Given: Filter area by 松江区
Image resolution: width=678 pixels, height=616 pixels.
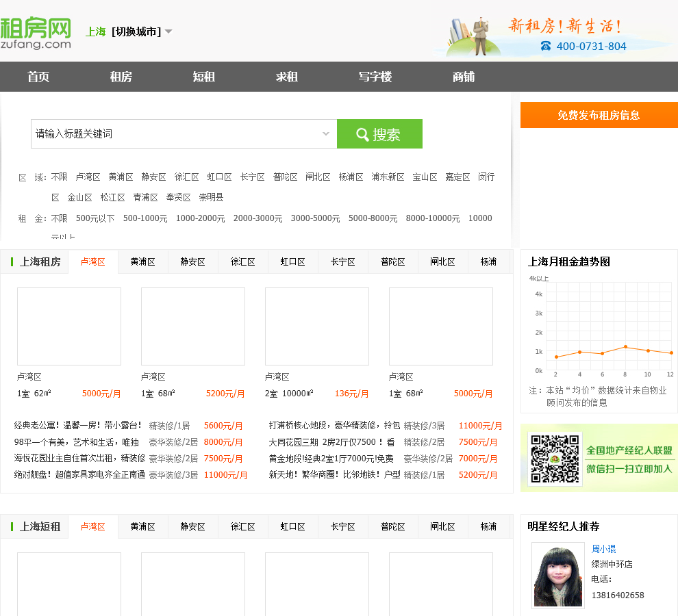Looking at the screenshot, I should pyautogui.click(x=112, y=197).
